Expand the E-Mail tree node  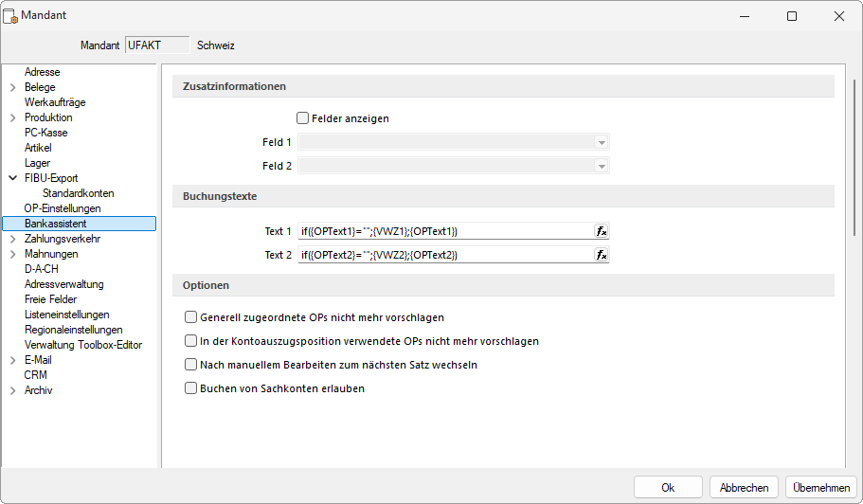[12, 360]
